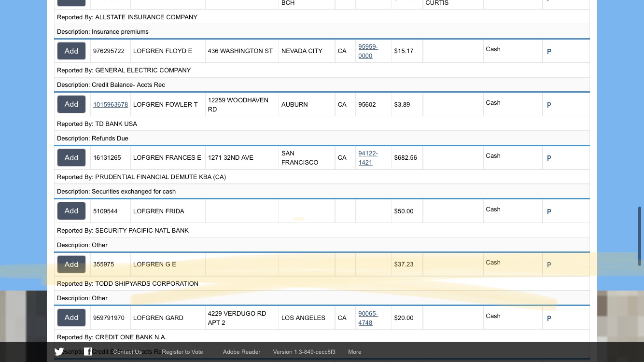Click the P icon in the LOFGREN FRANCES E row
This screenshot has width=644, height=362.
tap(549, 158)
